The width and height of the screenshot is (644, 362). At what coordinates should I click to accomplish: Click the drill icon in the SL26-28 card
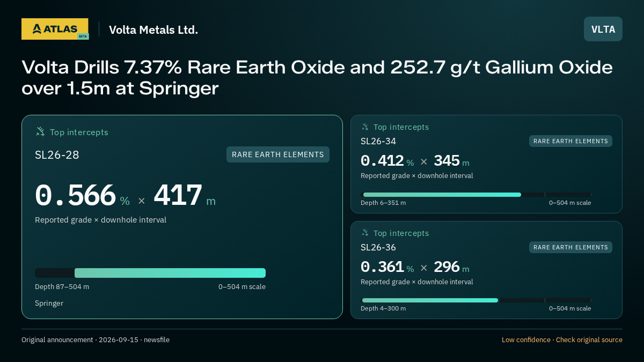tap(40, 131)
